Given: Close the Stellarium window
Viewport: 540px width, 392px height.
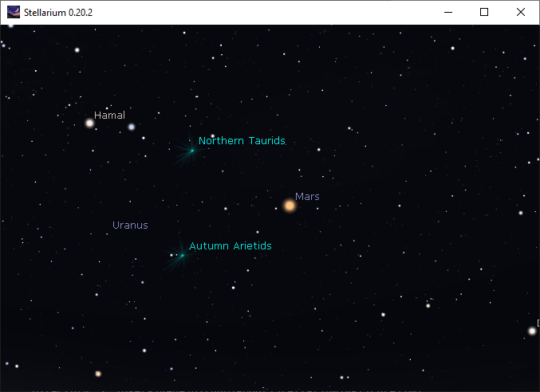Looking at the screenshot, I should (x=521, y=12).
